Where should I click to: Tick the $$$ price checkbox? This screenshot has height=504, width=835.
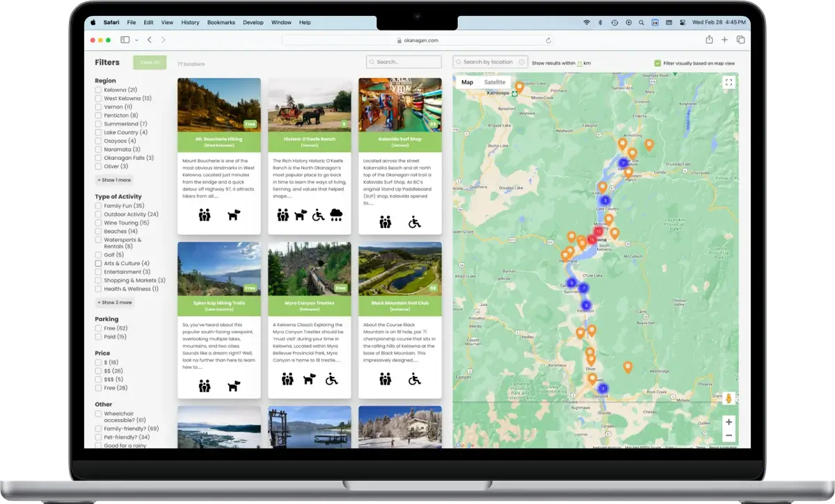point(99,380)
